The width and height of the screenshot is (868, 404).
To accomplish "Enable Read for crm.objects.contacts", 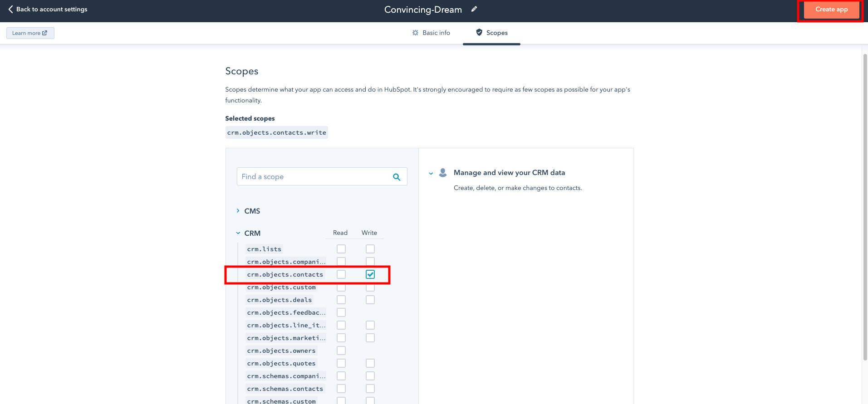I will (341, 274).
